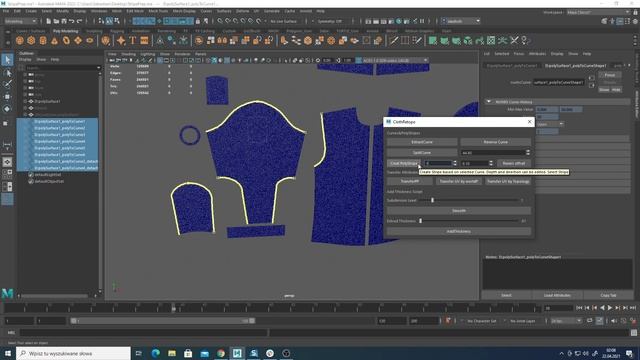Open the Workspace Maya Classic dropdown

pyautogui.click(x=598, y=12)
